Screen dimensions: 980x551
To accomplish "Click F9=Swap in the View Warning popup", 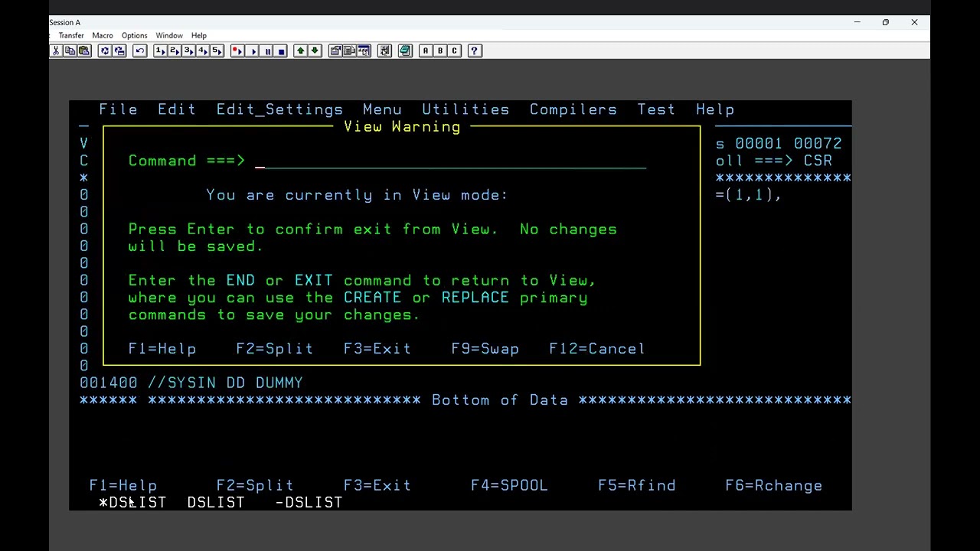I will pos(485,349).
